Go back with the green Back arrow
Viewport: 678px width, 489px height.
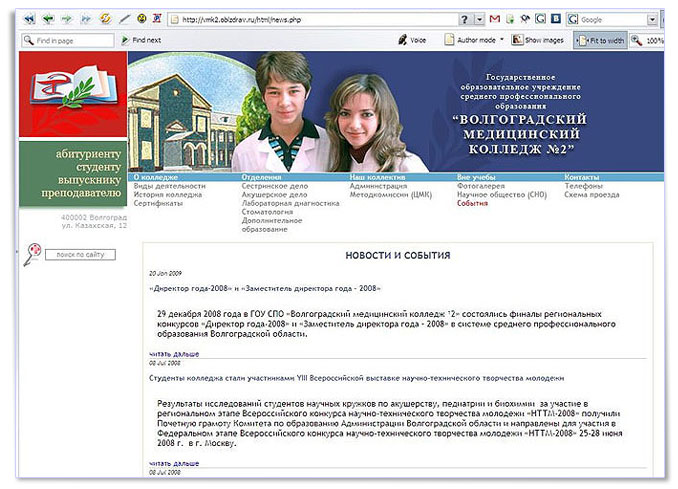48,19
